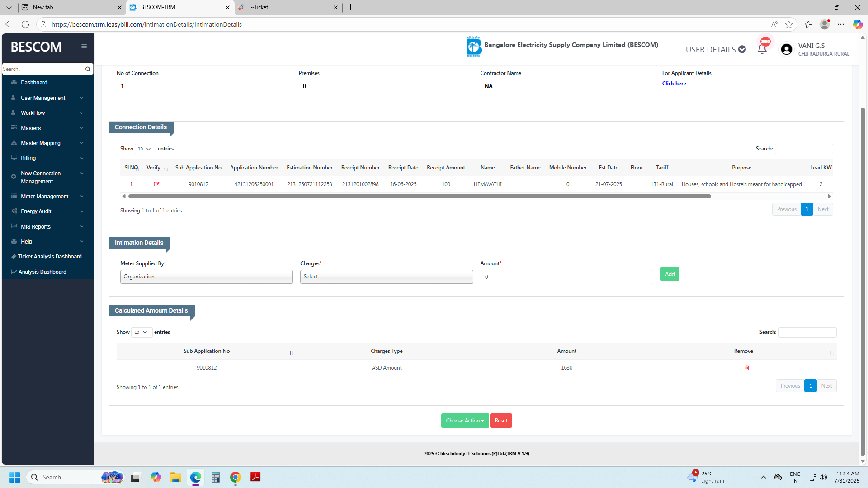868x488 pixels.
Task: Open Dashboard in the sidebar
Action: 34,83
